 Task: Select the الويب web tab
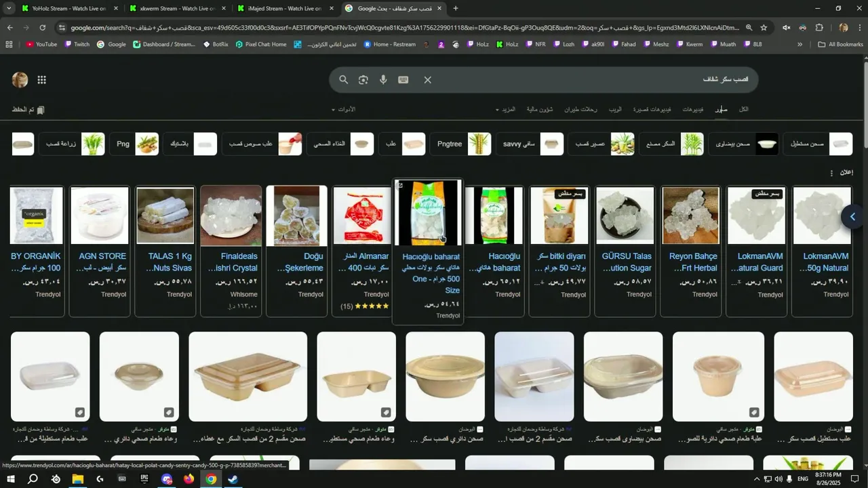click(x=615, y=110)
